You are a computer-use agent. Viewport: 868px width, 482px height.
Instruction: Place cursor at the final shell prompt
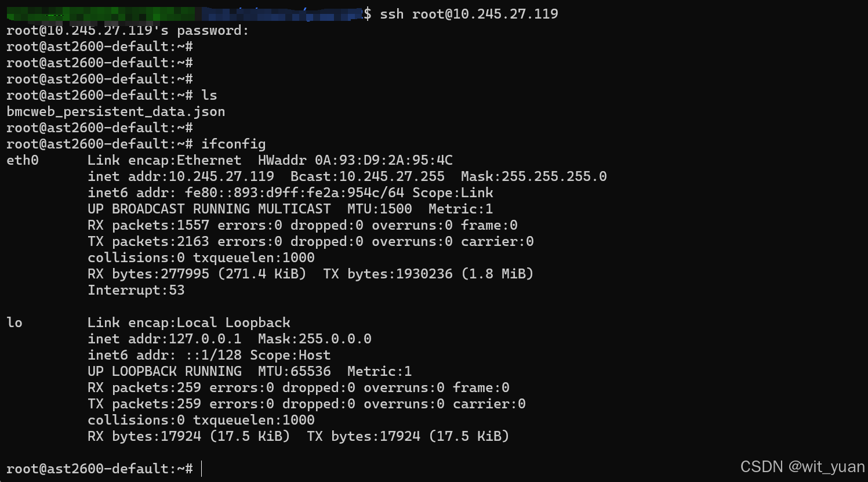click(202, 469)
